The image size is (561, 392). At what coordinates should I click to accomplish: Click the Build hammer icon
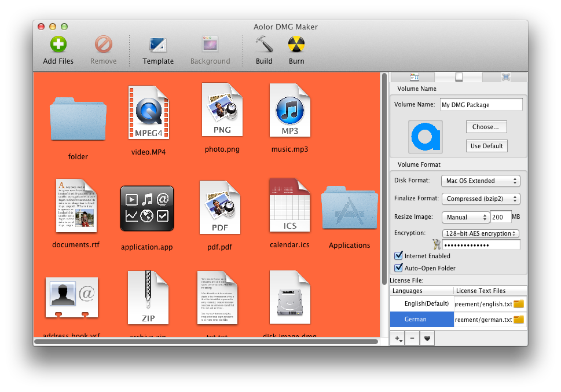(264, 45)
